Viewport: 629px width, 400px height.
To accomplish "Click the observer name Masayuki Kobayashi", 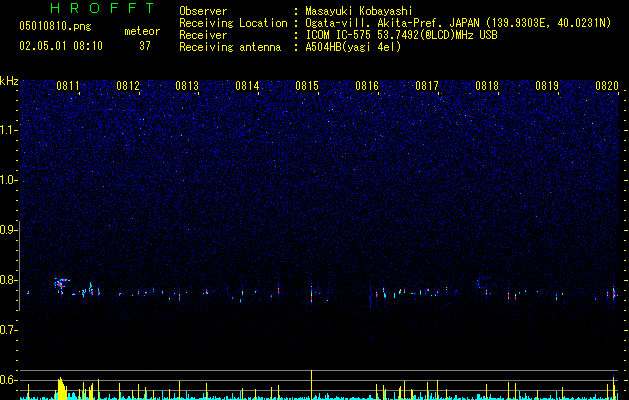I will coord(359,11).
